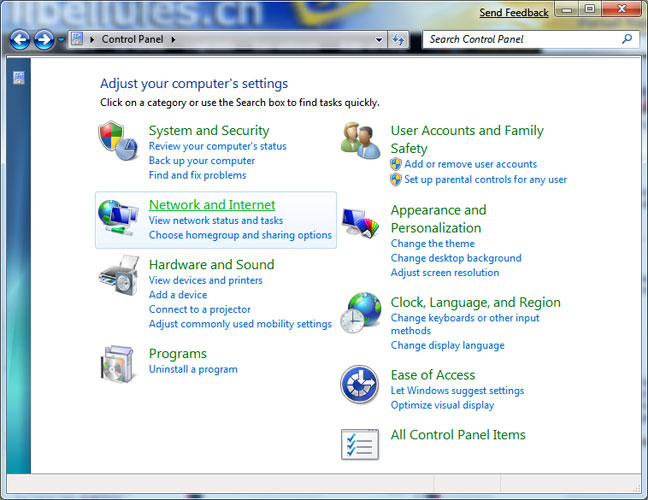Select Set up parental controls for any user

click(485, 180)
